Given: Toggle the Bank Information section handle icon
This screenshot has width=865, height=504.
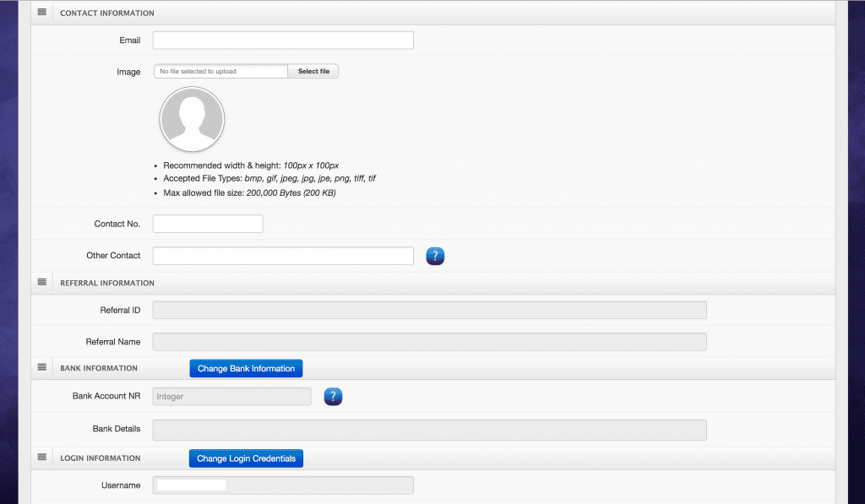Looking at the screenshot, I should pos(42,367).
